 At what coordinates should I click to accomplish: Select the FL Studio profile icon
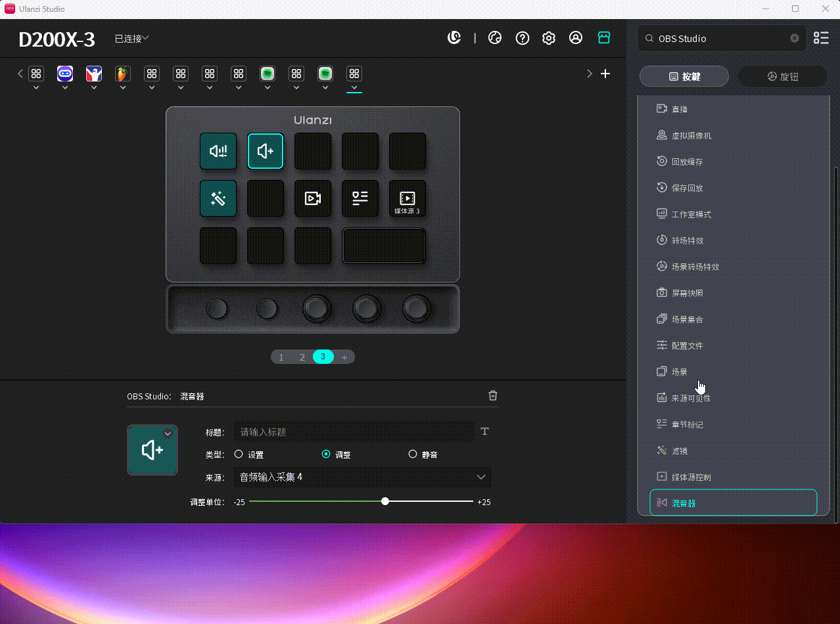click(x=122, y=74)
